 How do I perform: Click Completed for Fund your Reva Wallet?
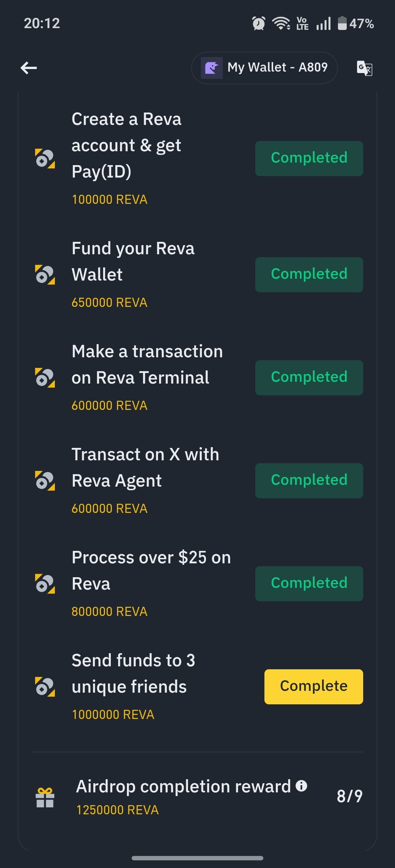309,275
